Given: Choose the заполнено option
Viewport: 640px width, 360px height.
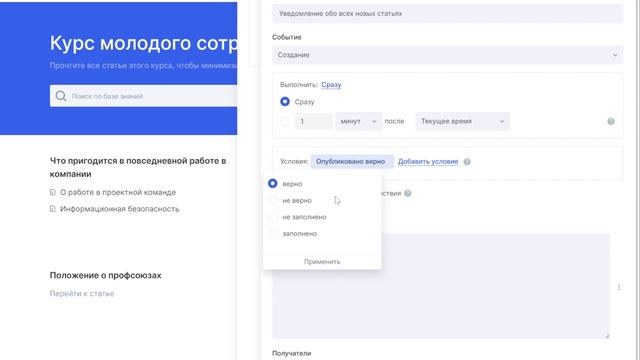Looking at the screenshot, I should pos(273,233).
